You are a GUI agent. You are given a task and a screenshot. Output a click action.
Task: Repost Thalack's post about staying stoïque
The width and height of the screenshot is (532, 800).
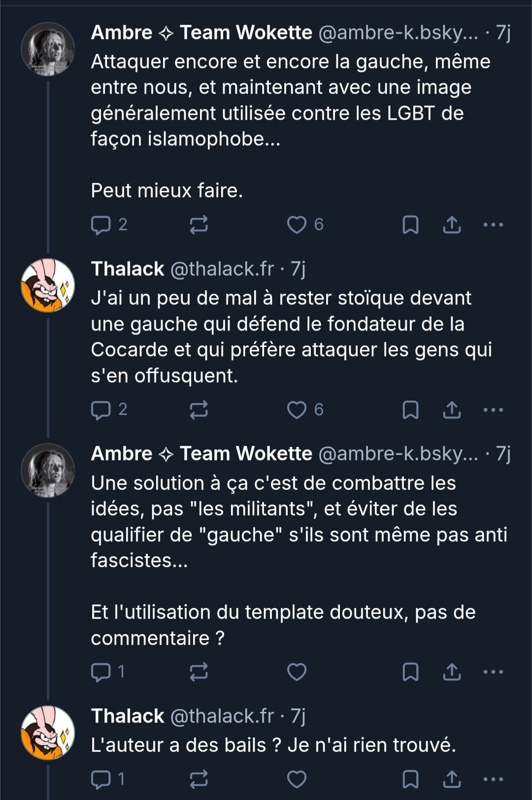(199, 410)
